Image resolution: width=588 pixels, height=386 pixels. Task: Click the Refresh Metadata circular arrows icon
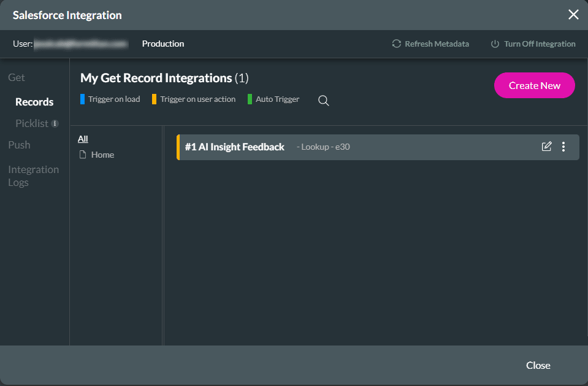click(397, 44)
